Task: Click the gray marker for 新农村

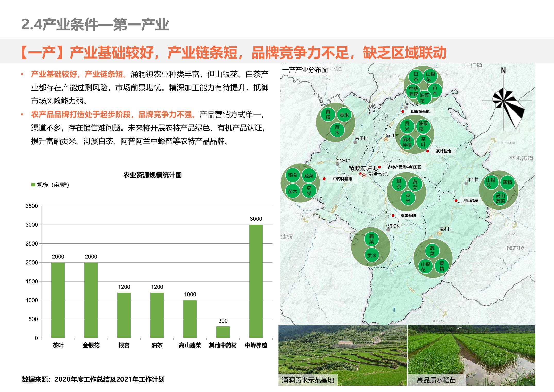Action: point(406,108)
